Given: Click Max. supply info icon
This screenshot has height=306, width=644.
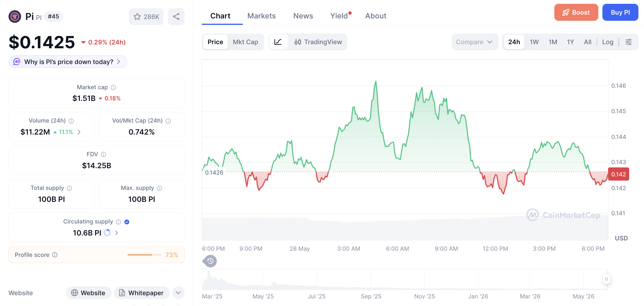Looking at the screenshot, I should pos(159,188).
